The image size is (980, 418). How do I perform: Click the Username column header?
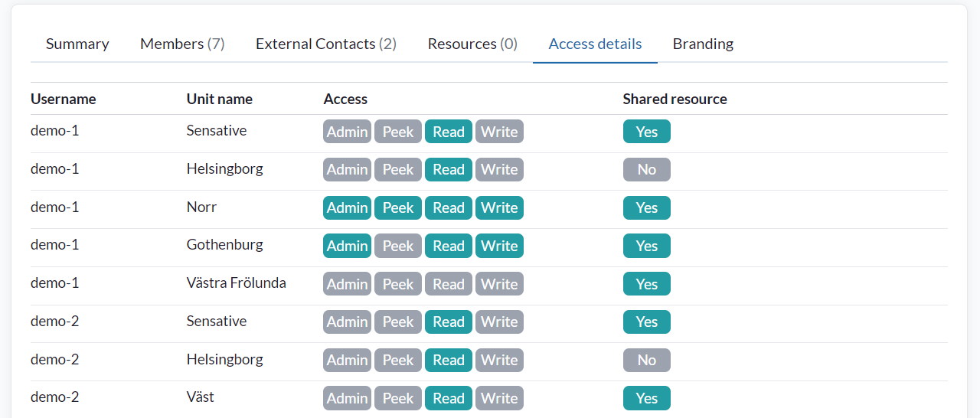point(64,99)
